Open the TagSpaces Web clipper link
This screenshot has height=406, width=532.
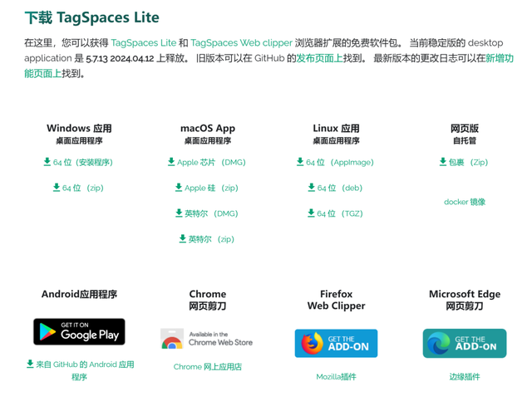tap(241, 43)
